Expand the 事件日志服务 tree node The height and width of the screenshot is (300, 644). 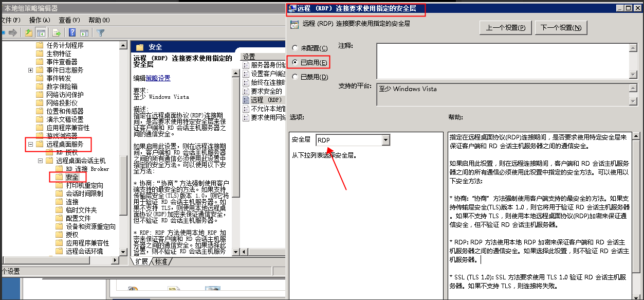coord(31,70)
